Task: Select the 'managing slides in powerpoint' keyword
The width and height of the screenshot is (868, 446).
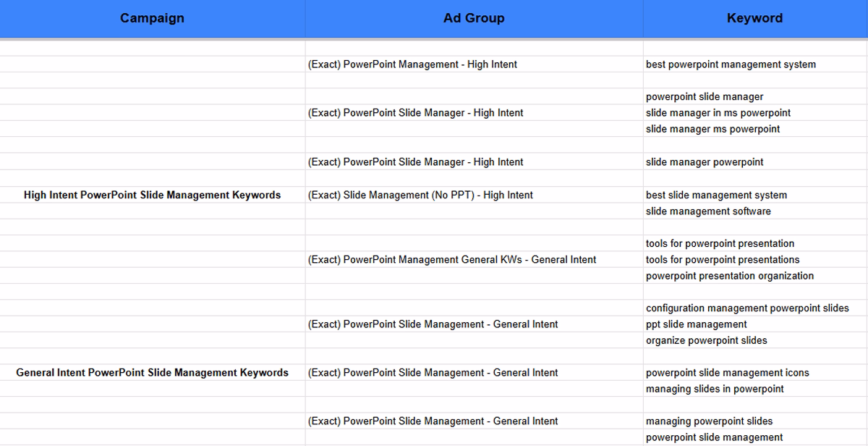Action: pyautogui.click(x=715, y=388)
